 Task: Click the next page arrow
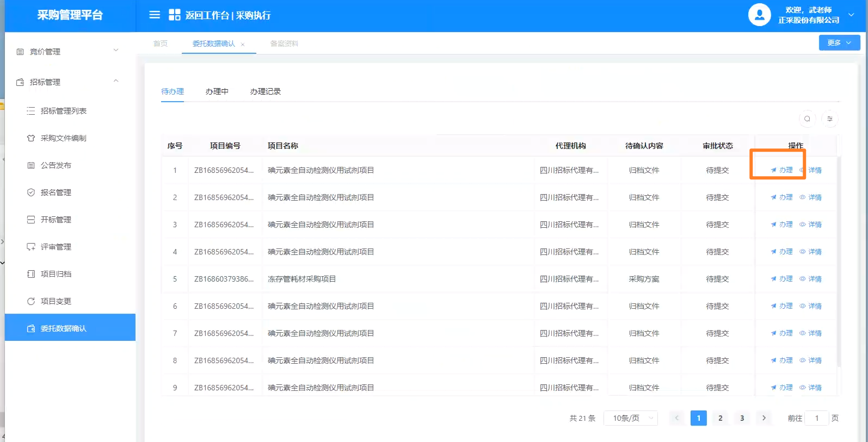(764, 418)
